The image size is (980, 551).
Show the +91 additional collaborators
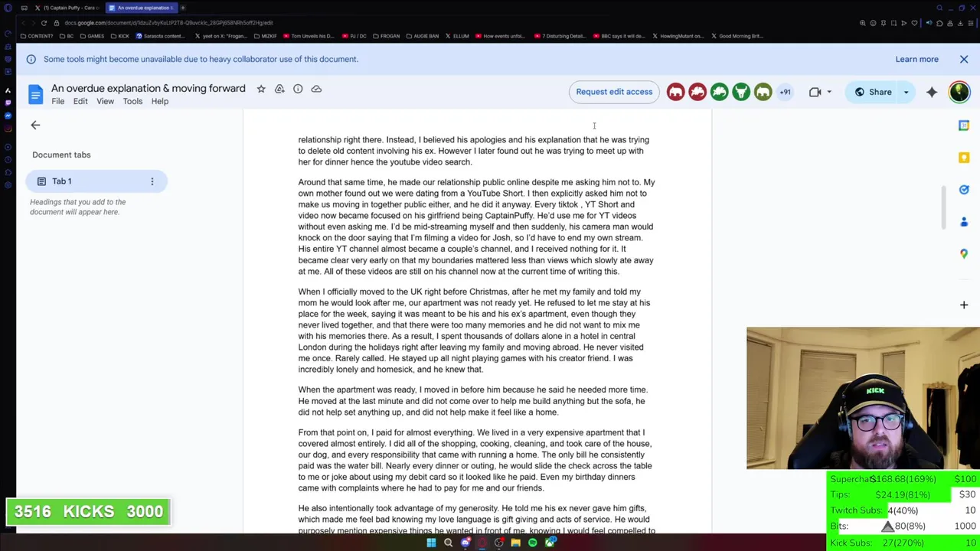coord(785,92)
